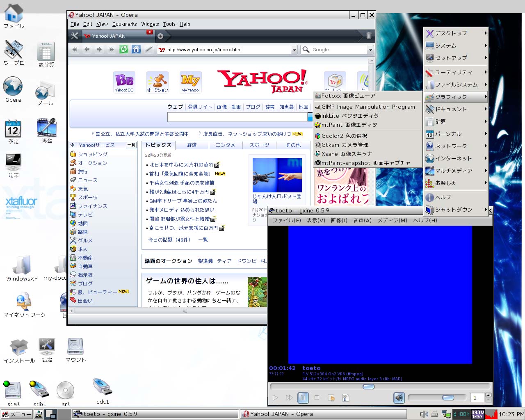Open a new tab with plus button

160,36
